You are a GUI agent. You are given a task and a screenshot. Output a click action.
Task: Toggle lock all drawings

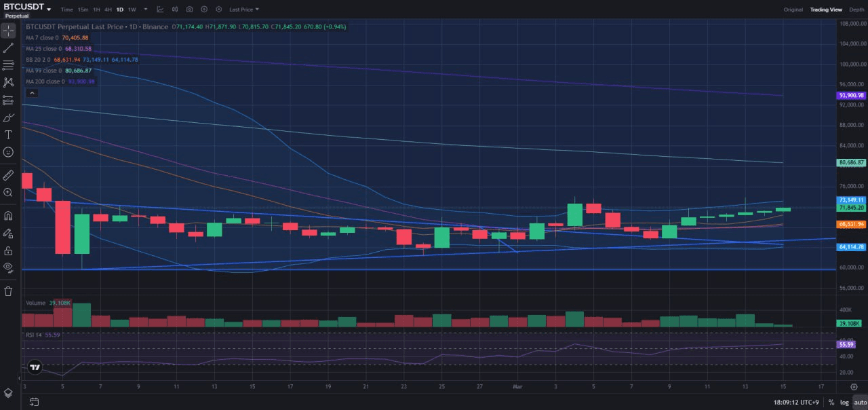pos(8,250)
